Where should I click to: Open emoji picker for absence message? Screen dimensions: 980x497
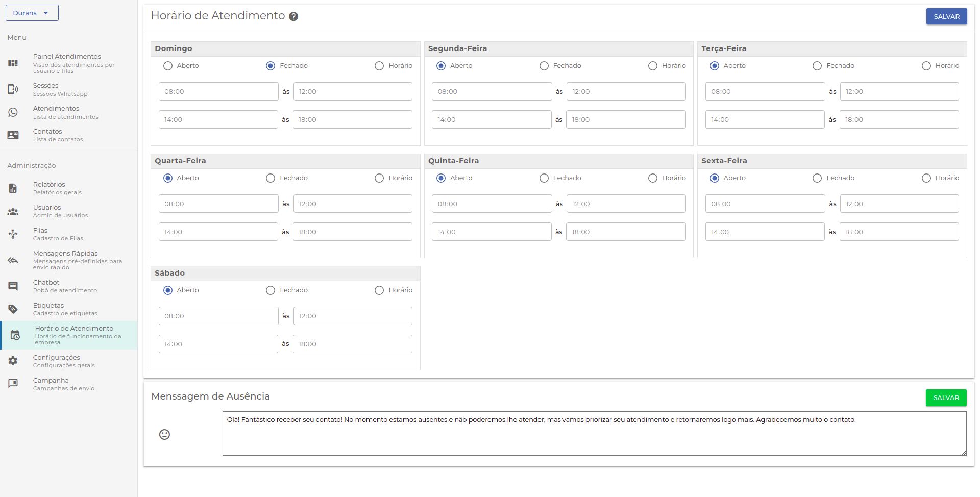click(x=164, y=434)
